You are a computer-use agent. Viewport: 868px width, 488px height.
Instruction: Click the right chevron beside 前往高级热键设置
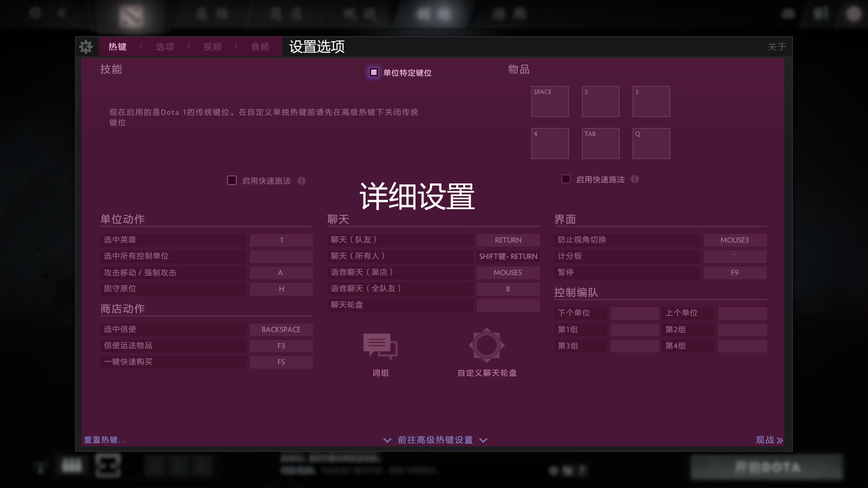[483, 440]
